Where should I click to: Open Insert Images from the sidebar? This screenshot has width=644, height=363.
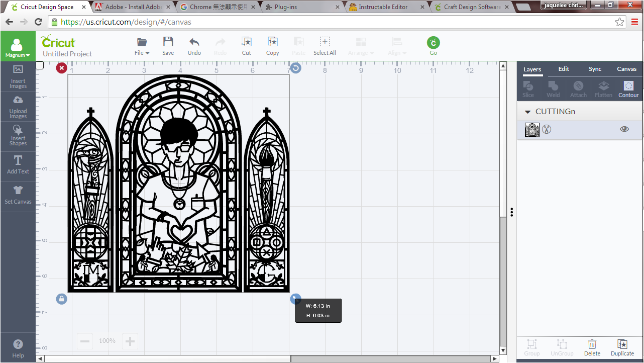18,76
